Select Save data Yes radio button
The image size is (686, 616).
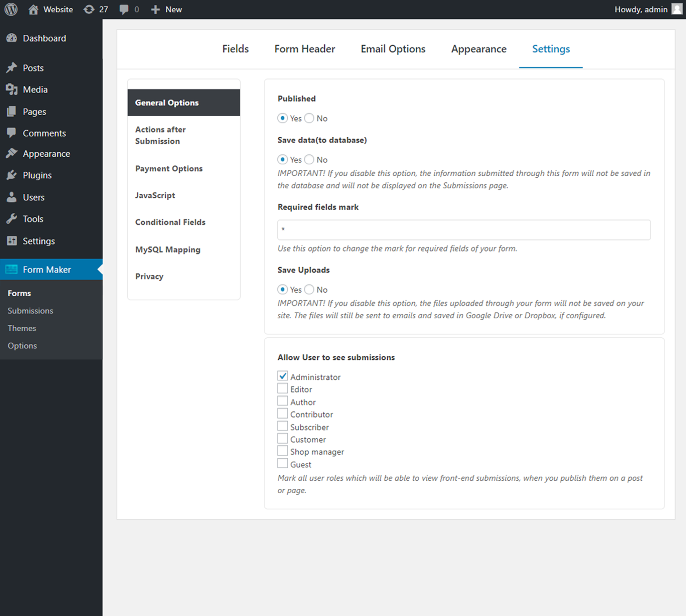coord(282,159)
